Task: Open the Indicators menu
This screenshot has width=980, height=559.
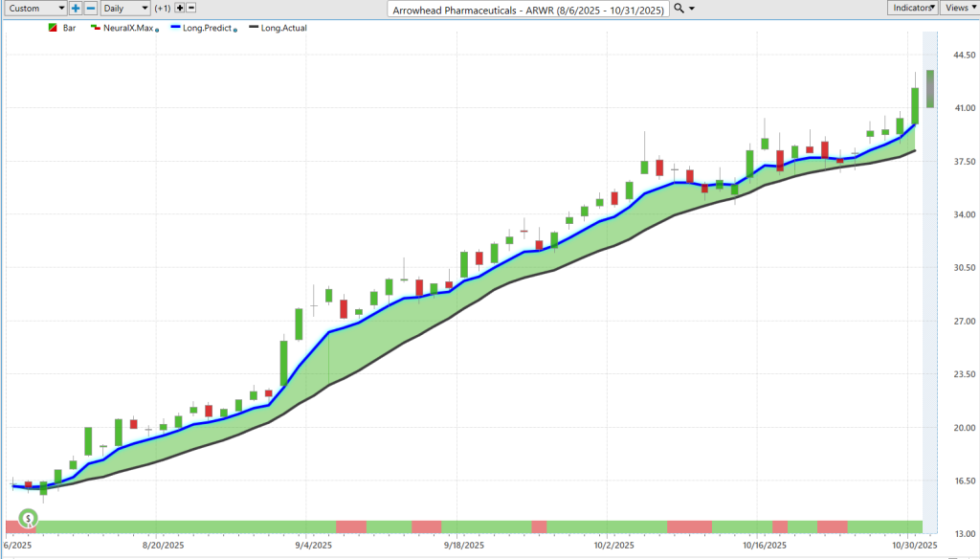Action: point(911,8)
